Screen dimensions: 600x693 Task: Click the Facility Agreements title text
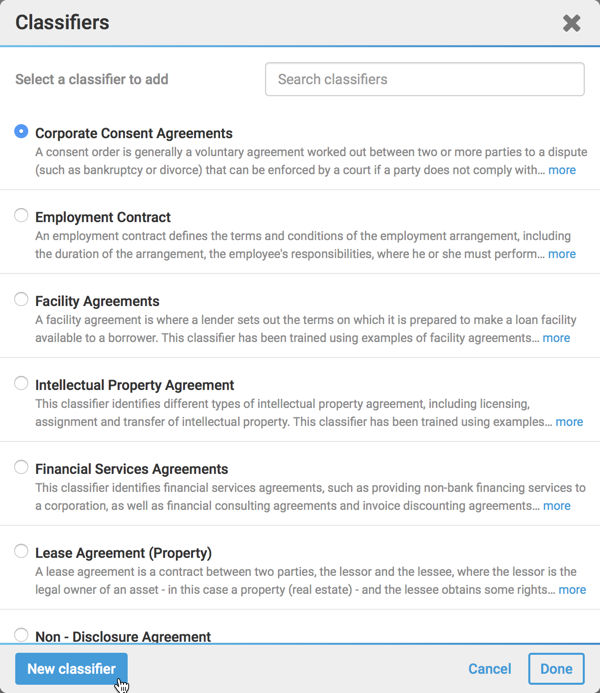click(97, 301)
